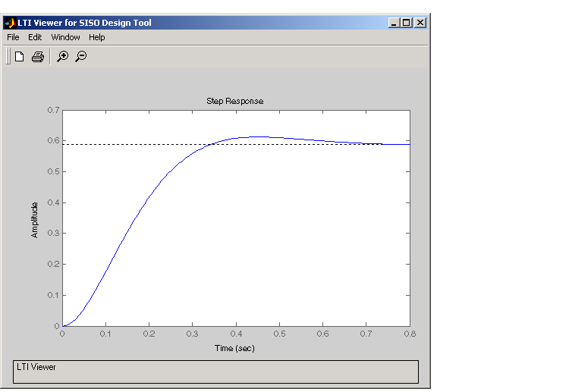Click the Amplitude y-axis label
This screenshot has height=392, width=569.
point(34,219)
